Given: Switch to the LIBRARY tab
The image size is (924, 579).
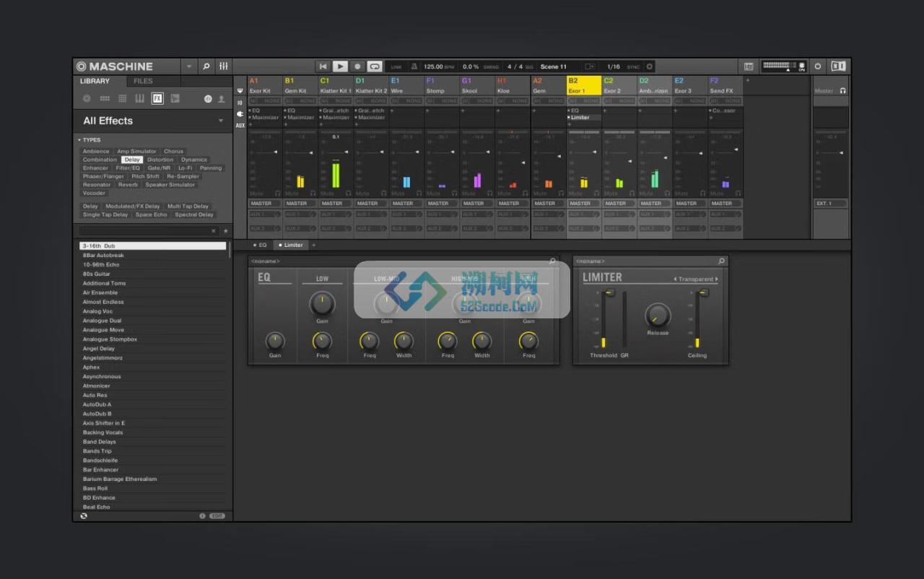Looking at the screenshot, I should coord(95,81).
